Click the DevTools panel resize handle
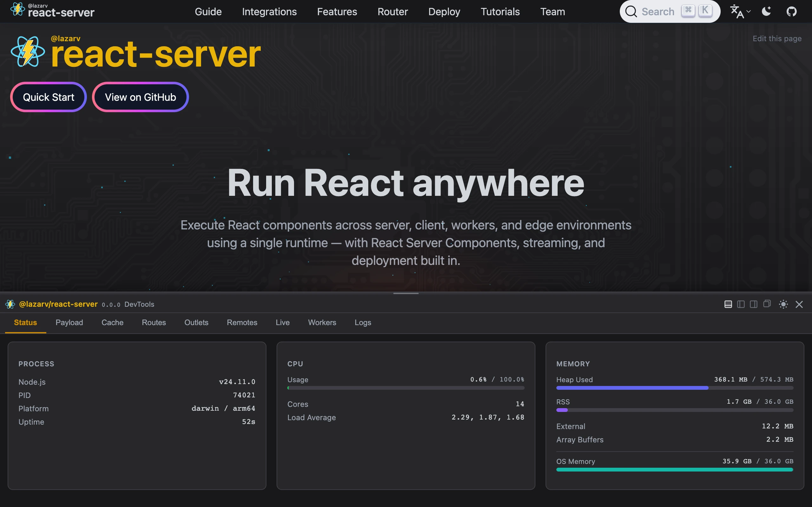 [x=406, y=293]
